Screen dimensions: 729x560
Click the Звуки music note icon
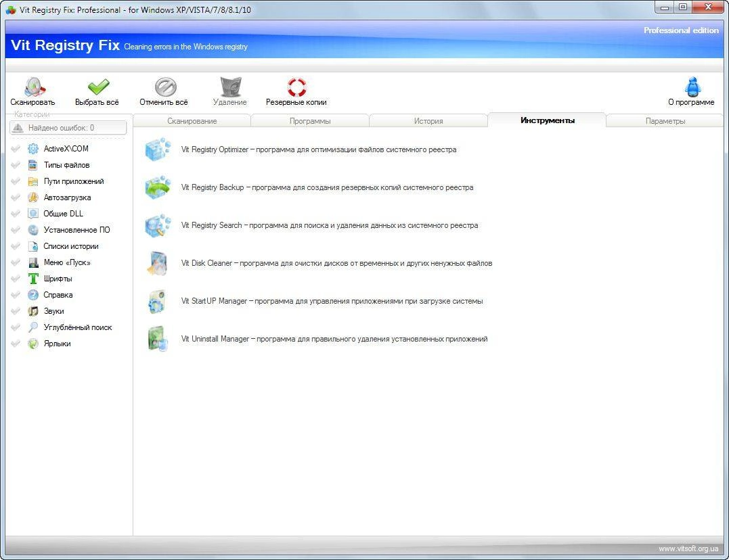coord(33,311)
